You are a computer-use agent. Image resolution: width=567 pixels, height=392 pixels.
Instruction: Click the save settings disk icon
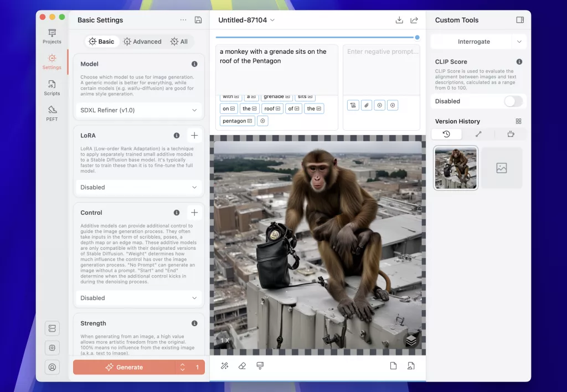198,20
